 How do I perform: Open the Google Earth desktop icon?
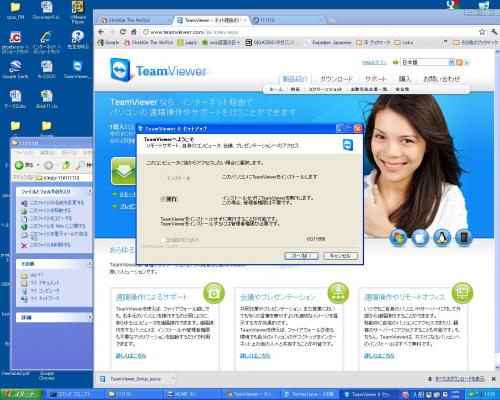pyautogui.click(x=15, y=69)
